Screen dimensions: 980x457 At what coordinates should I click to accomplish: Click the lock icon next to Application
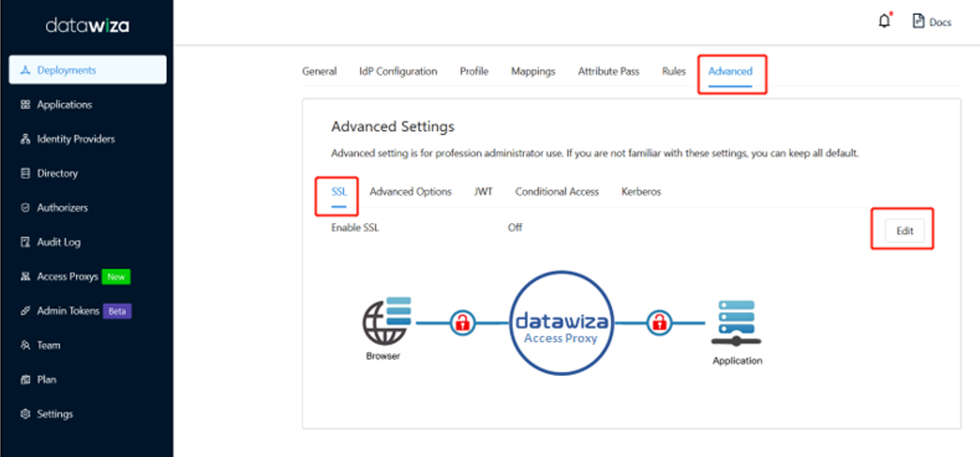[659, 323]
